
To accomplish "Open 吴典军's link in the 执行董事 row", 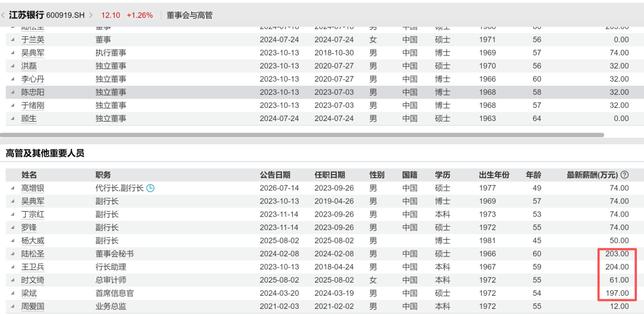I will (x=33, y=53).
